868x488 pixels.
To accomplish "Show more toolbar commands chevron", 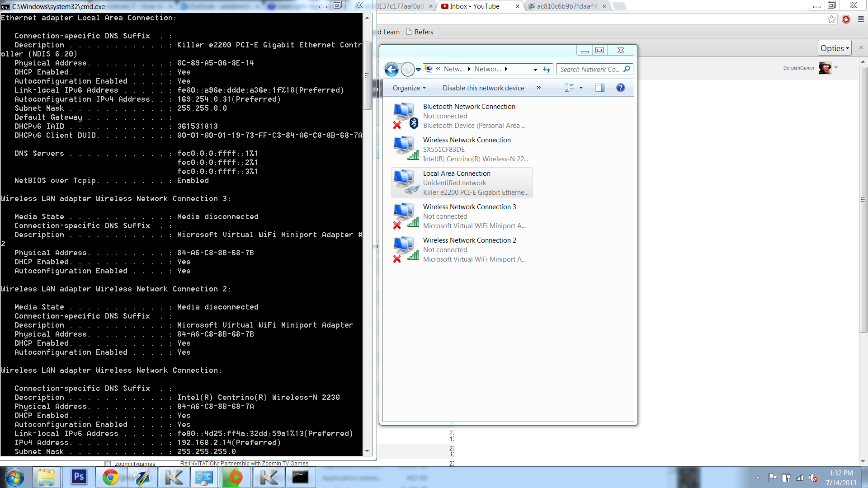I will click(x=538, y=88).
